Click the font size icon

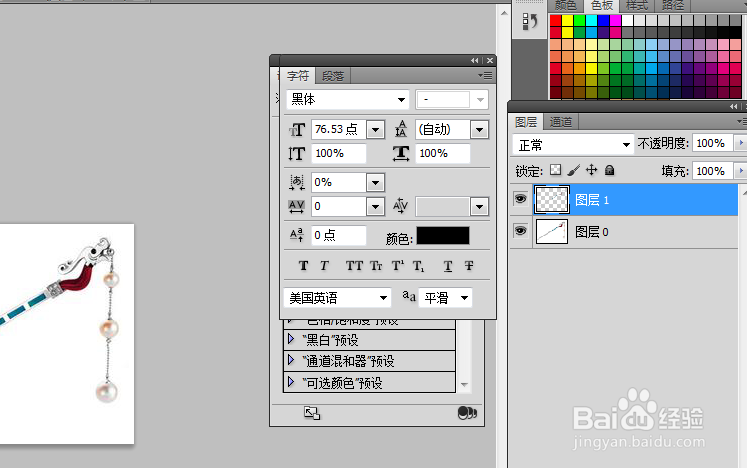click(x=297, y=130)
